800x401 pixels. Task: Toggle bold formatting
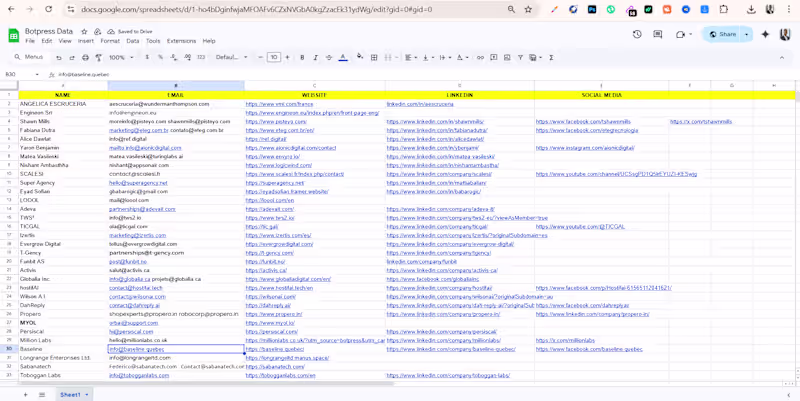302,58
